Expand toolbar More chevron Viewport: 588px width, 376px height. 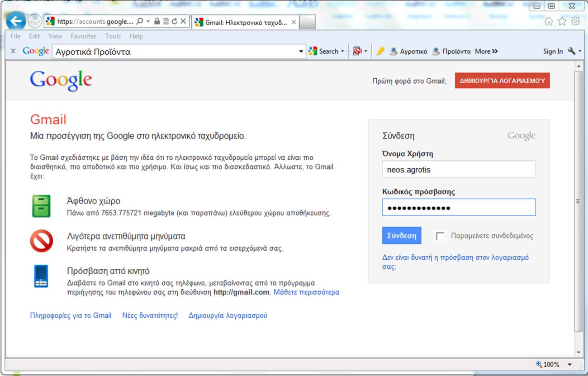tap(487, 51)
